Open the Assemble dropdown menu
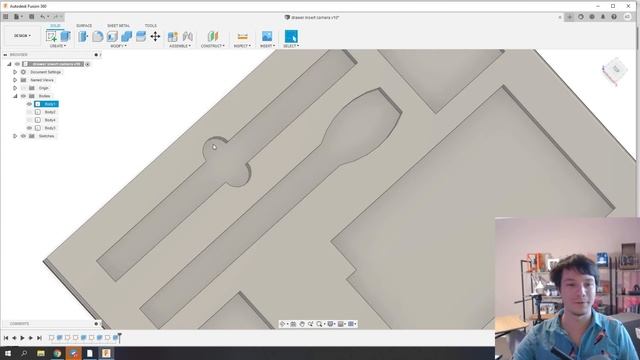640x360 pixels. click(180, 46)
